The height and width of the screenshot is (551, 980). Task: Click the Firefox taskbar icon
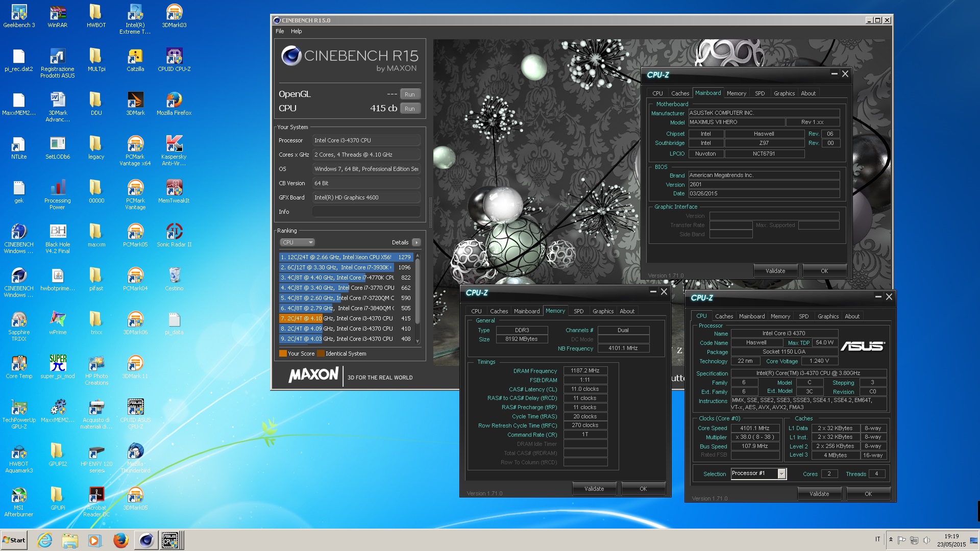120,540
